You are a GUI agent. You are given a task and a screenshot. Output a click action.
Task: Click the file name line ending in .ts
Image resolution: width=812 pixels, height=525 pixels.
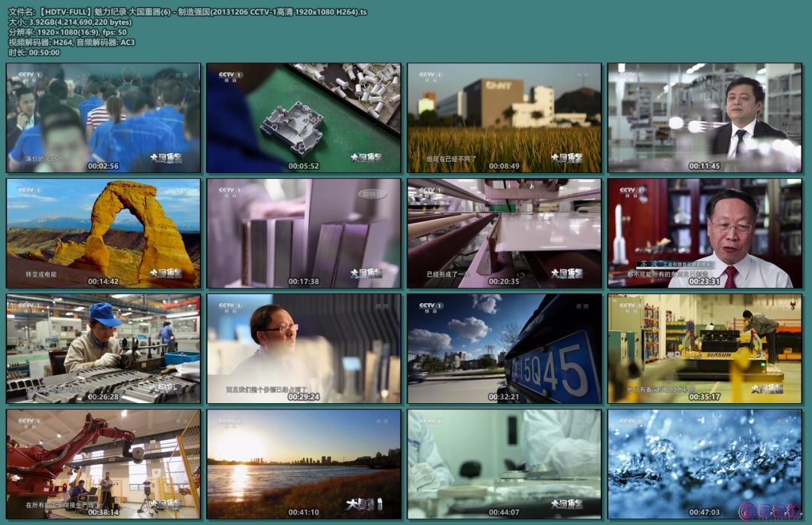pyautogui.click(x=188, y=11)
